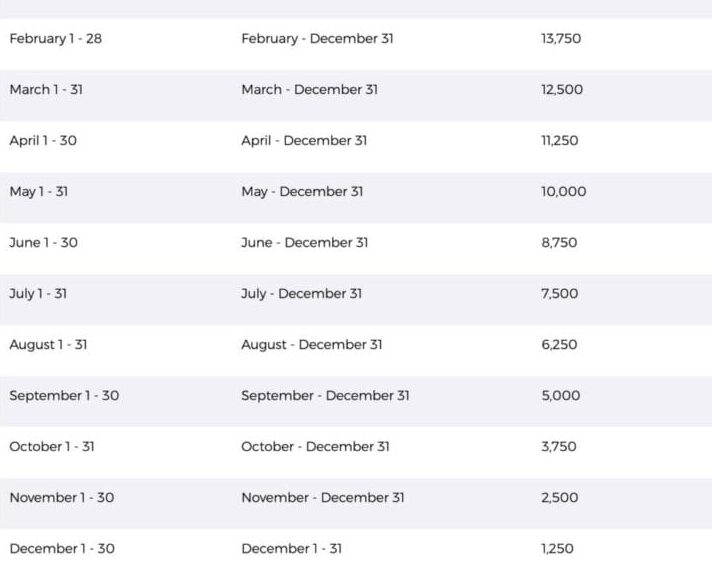Viewport: 712px width, 568px height.
Task: Click the 2,500 value in November row
Action: pyautogui.click(x=559, y=497)
